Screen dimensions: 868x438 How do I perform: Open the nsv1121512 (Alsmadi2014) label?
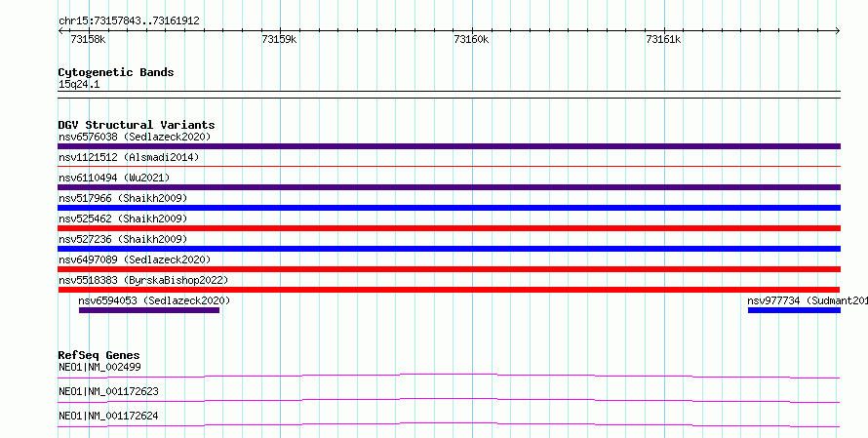[x=129, y=157]
